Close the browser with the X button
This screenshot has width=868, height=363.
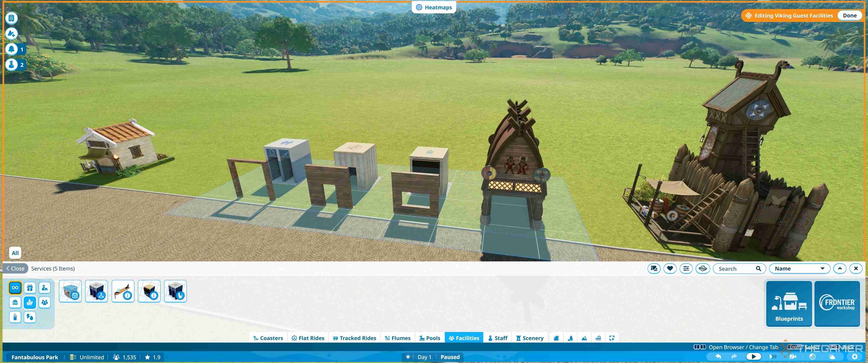tap(856, 268)
